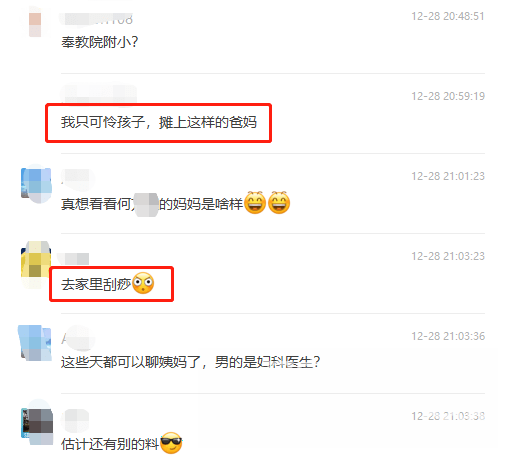Click the second grinning emoji after 是啥样
The width and height of the screenshot is (516, 466).
pos(279,202)
